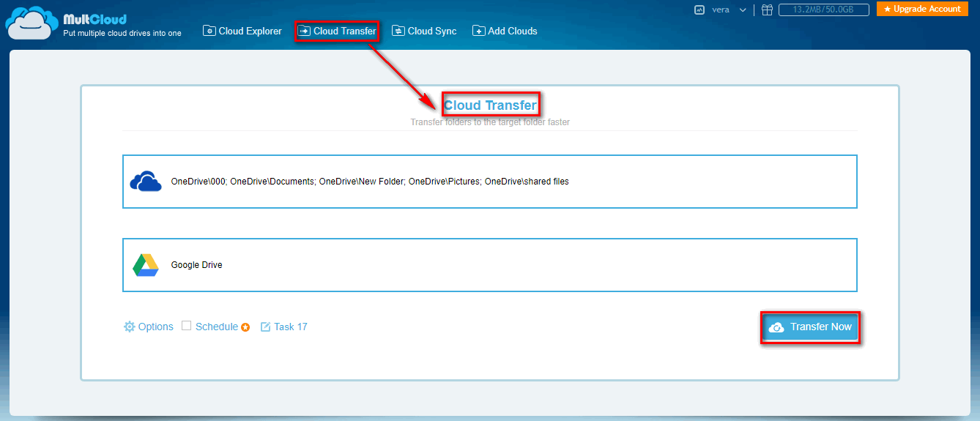Open the Cloud Transfer tab
The height and width of the screenshot is (421, 980).
tap(337, 31)
